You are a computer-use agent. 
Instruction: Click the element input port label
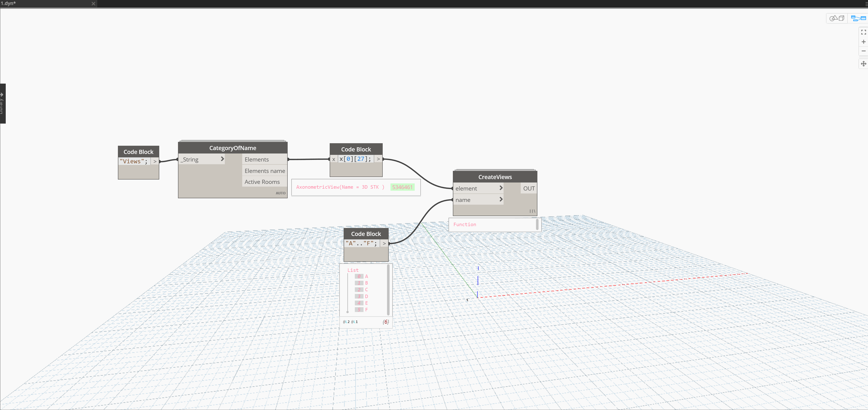(466, 188)
